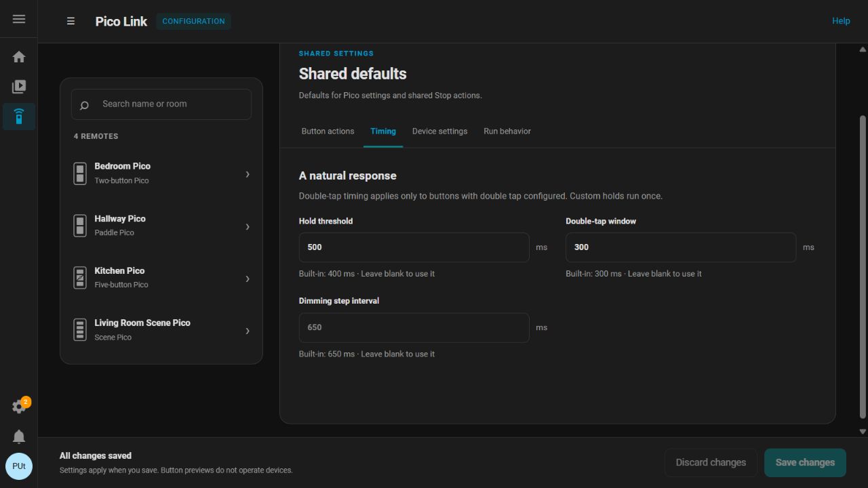The image size is (868, 488).
Task: Click the page scrollbar up arrow
Action: tap(863, 49)
